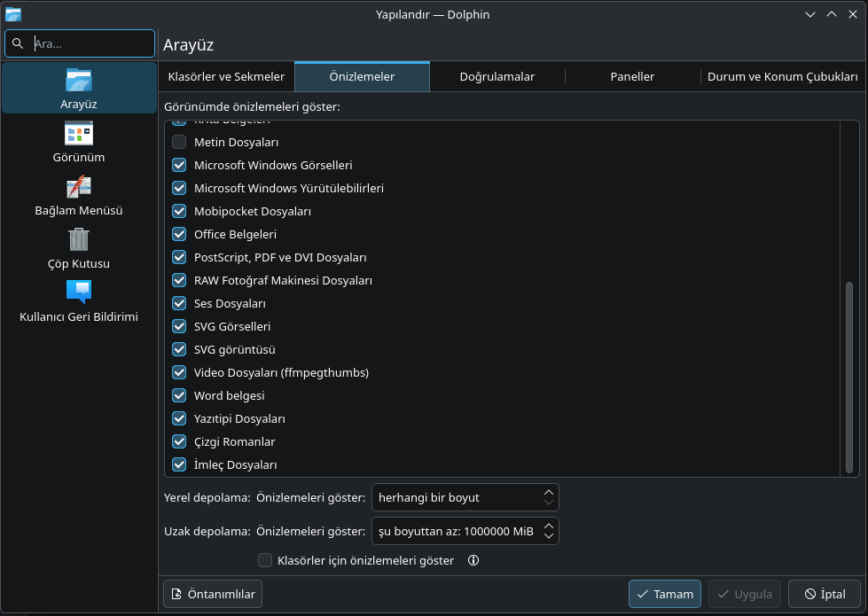Click 'Görünümde önizlemeleri göster:' label
Viewport: 868px width, 616px height.
(x=252, y=107)
